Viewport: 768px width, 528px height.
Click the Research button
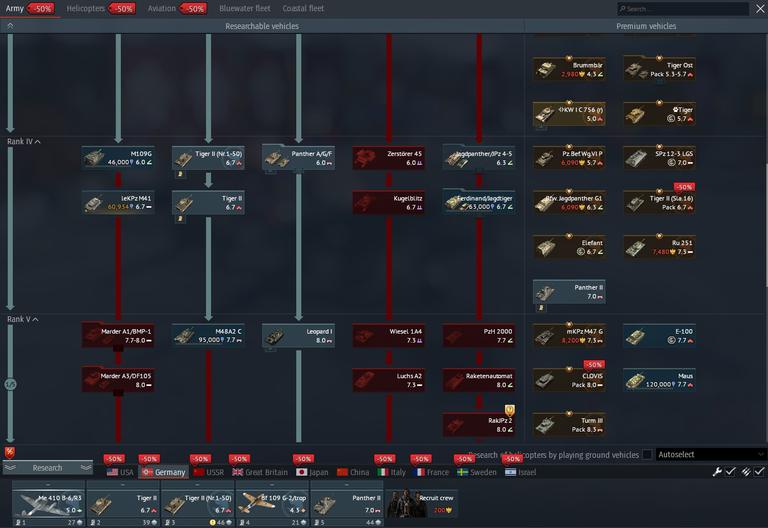coord(48,468)
